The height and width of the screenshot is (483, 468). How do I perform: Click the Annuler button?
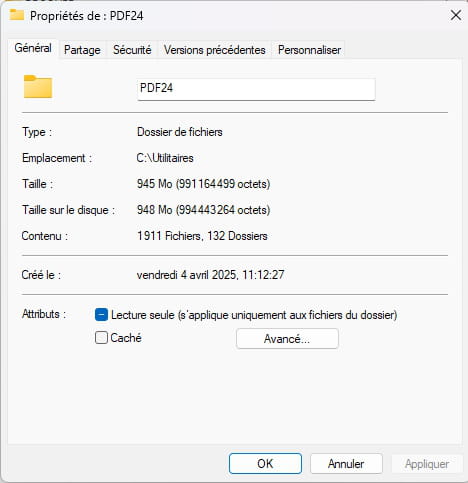click(x=346, y=463)
